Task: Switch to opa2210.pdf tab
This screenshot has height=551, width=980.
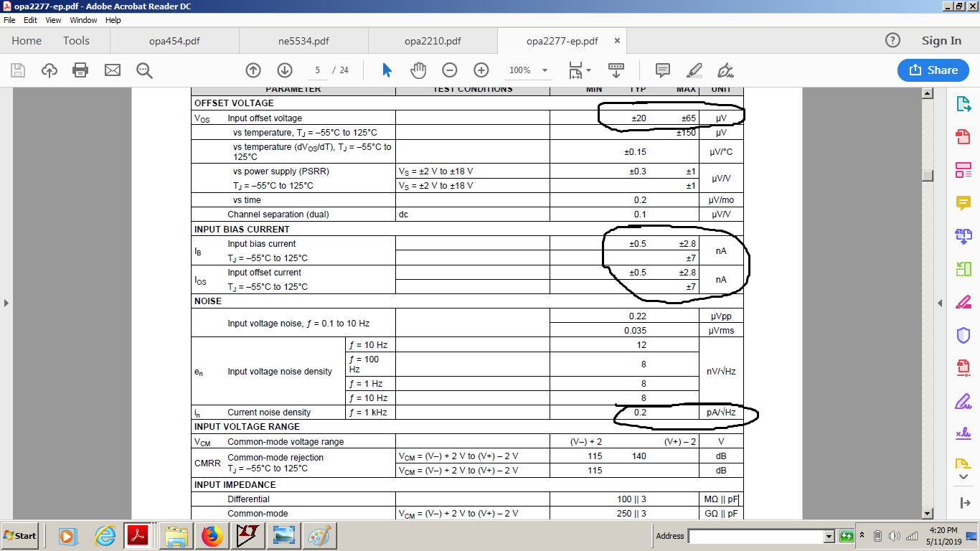Action: click(x=433, y=41)
